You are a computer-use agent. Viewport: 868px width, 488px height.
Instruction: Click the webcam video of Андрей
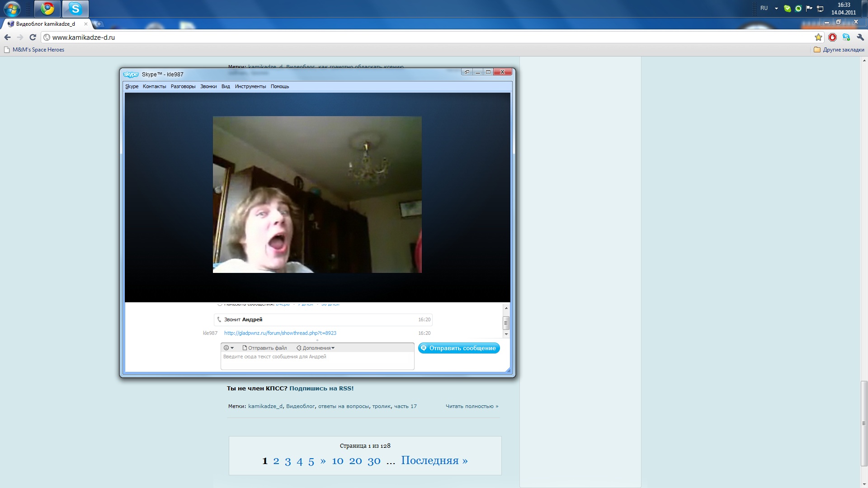click(x=317, y=195)
